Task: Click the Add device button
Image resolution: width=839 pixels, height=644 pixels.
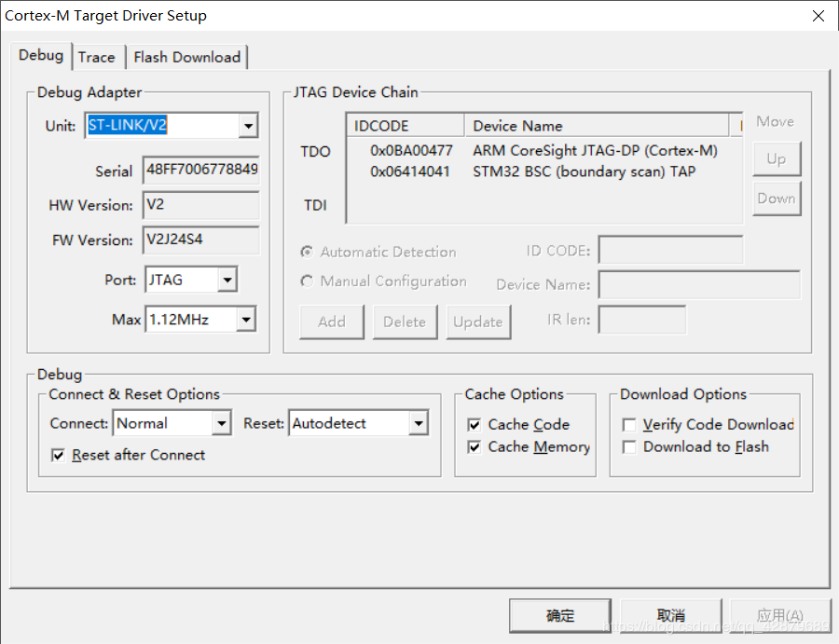Action: [332, 322]
